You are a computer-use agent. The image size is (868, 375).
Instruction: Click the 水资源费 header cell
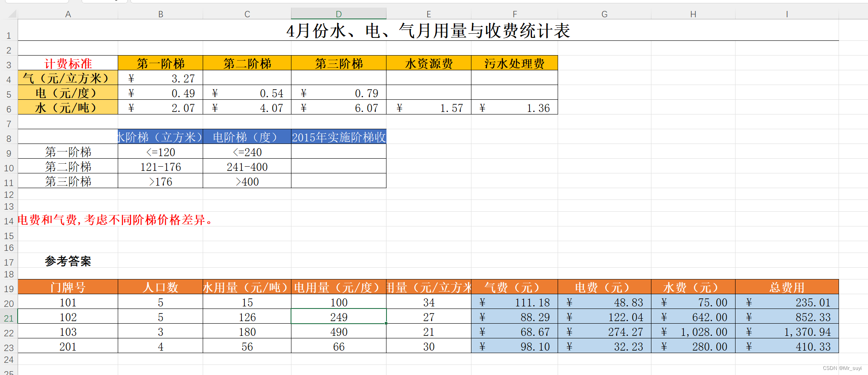(x=429, y=63)
